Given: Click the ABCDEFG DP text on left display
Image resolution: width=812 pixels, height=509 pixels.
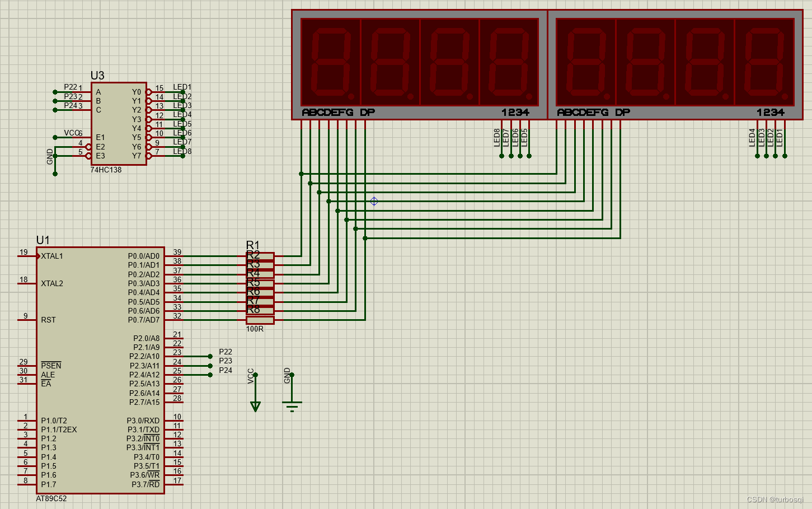Looking at the screenshot, I should 339,113.
